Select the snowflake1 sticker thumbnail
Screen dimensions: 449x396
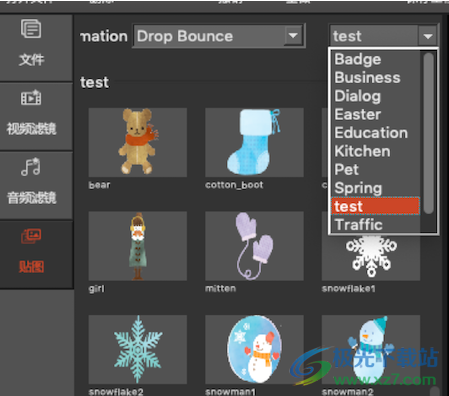click(x=371, y=257)
